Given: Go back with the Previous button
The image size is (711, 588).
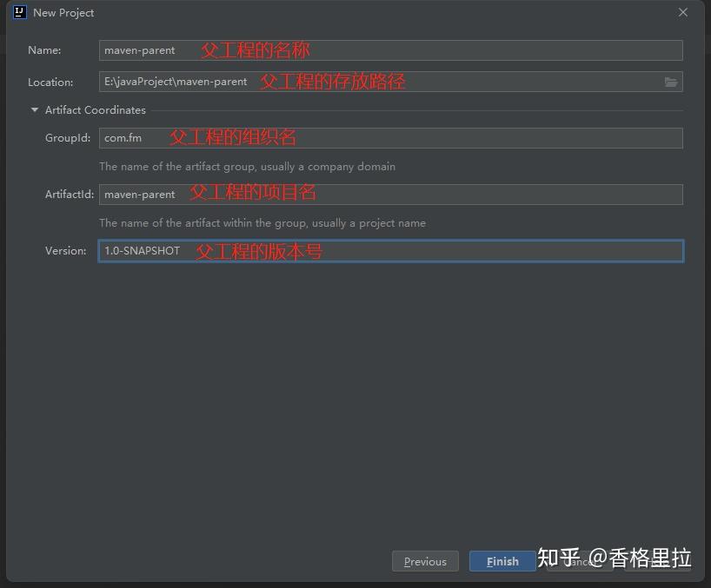Looking at the screenshot, I should pyautogui.click(x=425, y=561).
